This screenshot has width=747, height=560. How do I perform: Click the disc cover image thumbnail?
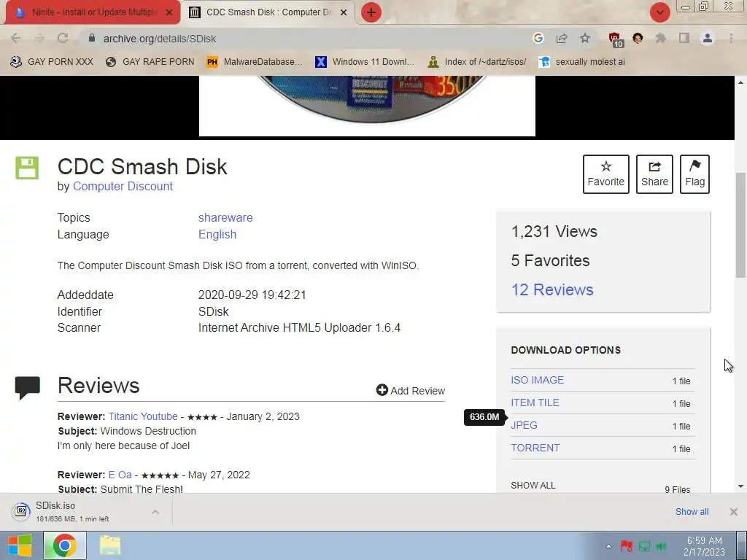coord(367,106)
